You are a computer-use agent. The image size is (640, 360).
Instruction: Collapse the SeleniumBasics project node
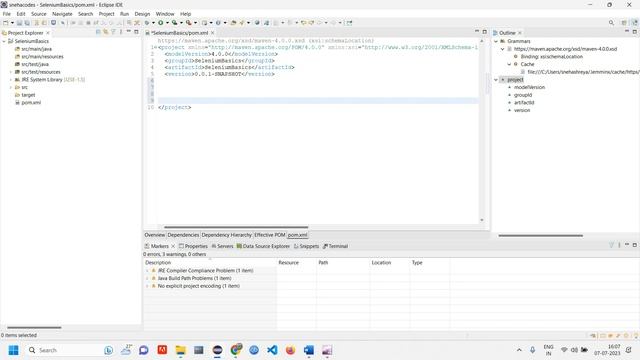coord(4,41)
